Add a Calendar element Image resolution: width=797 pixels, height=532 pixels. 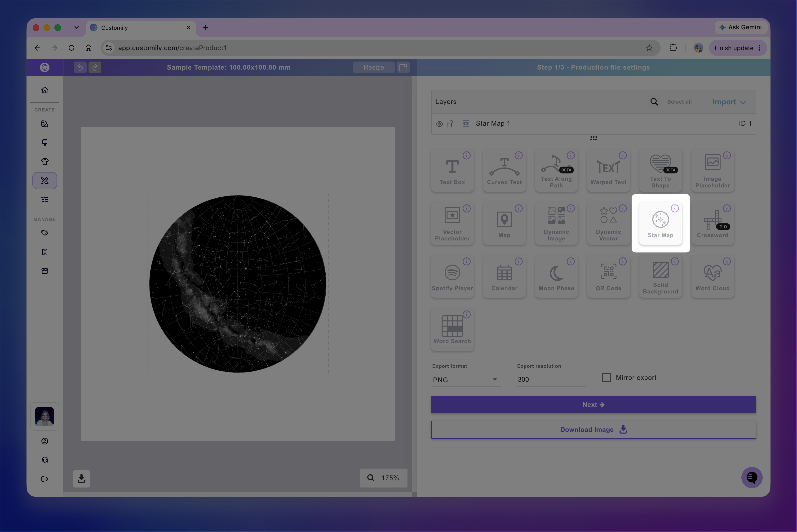pyautogui.click(x=504, y=276)
